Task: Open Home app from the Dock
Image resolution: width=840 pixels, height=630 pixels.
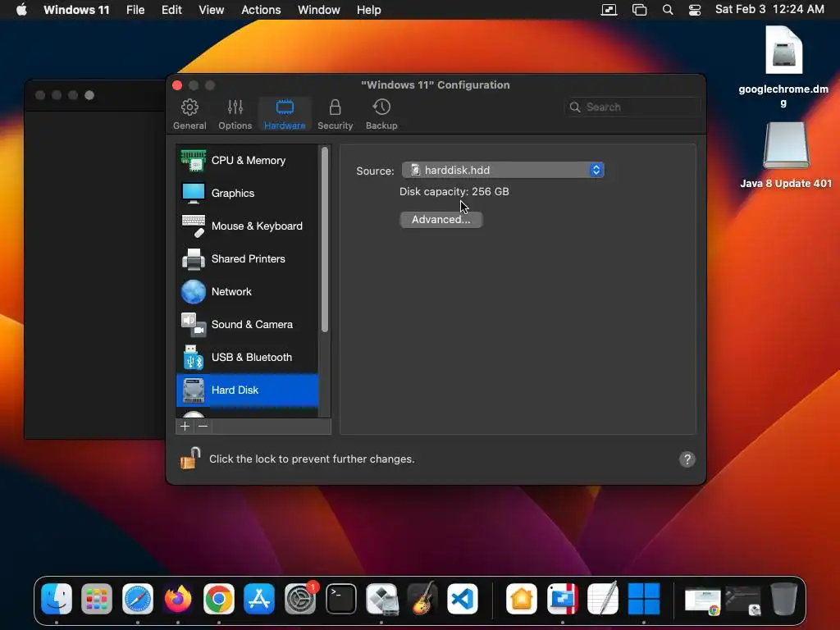Action: click(522, 598)
